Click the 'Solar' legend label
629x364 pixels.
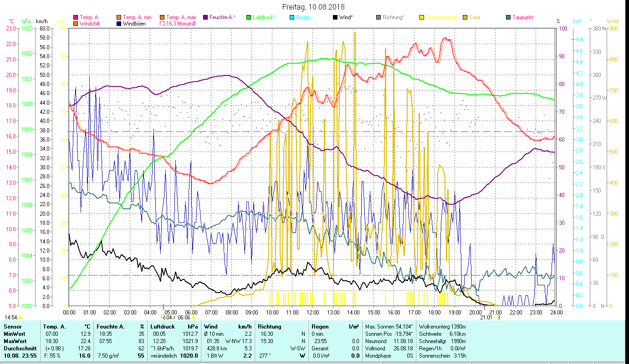pyautogui.click(x=475, y=17)
